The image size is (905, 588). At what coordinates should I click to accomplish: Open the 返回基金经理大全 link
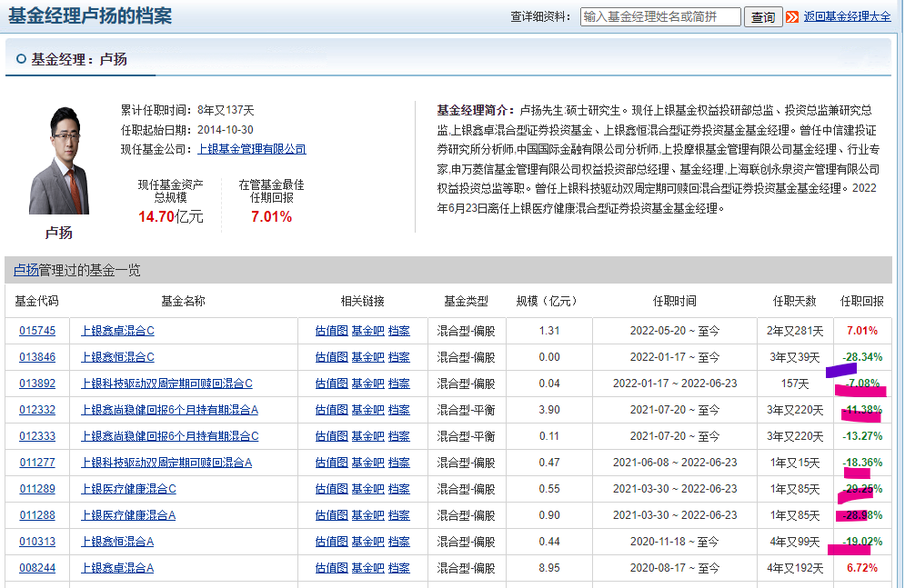847,16
